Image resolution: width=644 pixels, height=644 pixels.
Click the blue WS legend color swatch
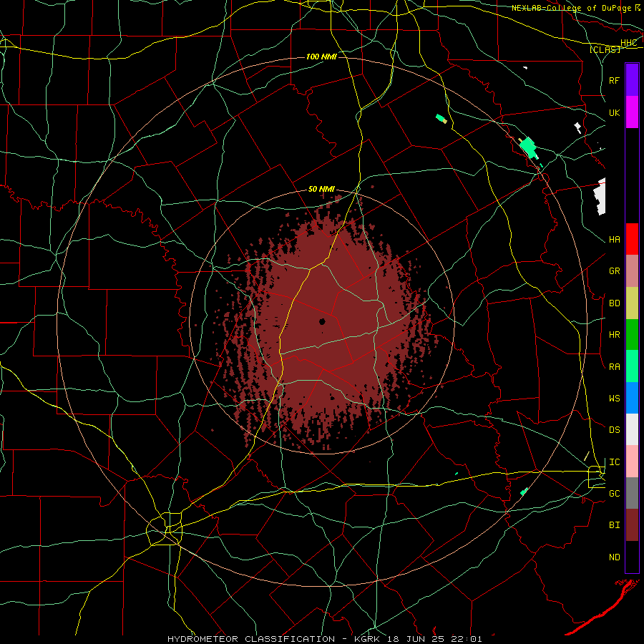tap(632, 398)
